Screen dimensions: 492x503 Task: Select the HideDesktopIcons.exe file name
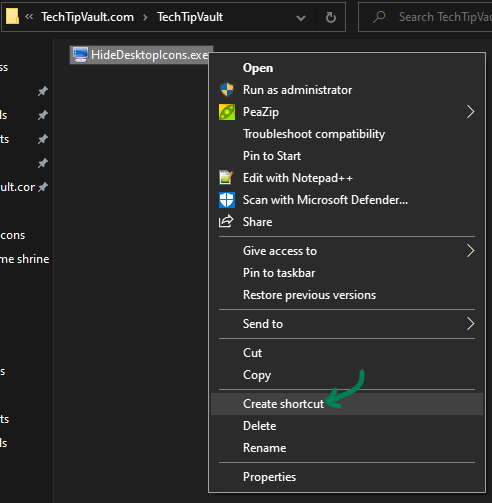pyautogui.click(x=149, y=55)
